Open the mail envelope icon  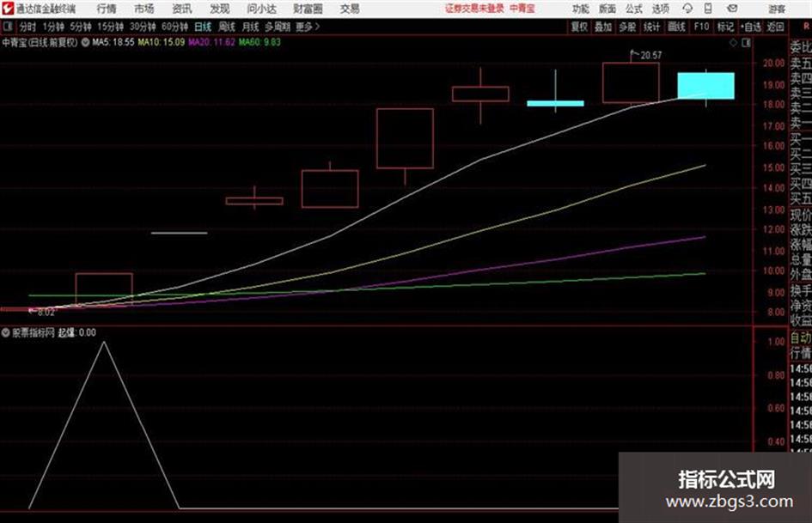coord(732,9)
